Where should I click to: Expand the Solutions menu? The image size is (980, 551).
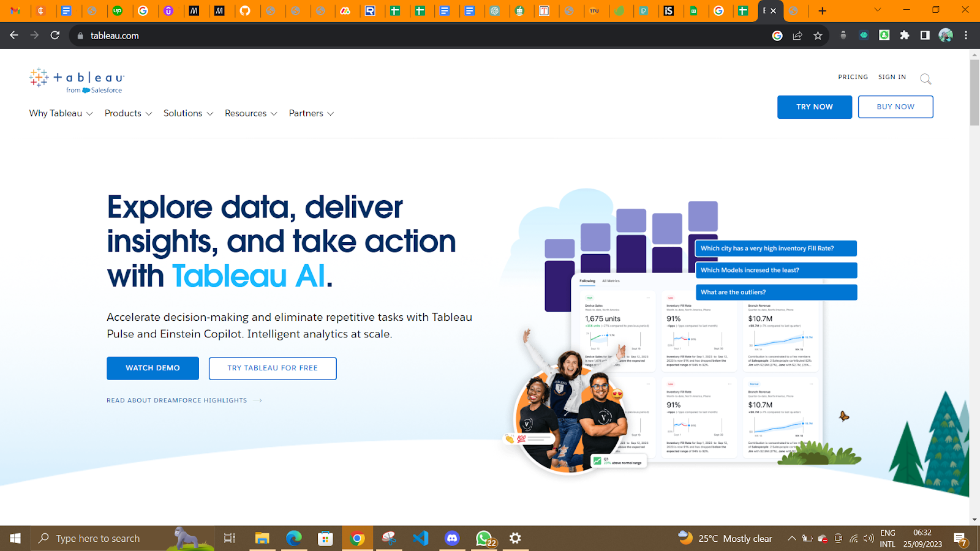click(x=188, y=113)
